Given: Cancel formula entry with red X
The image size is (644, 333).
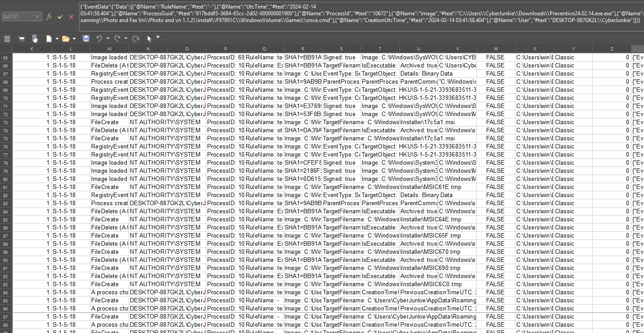Looking at the screenshot, I should click(x=71, y=17).
